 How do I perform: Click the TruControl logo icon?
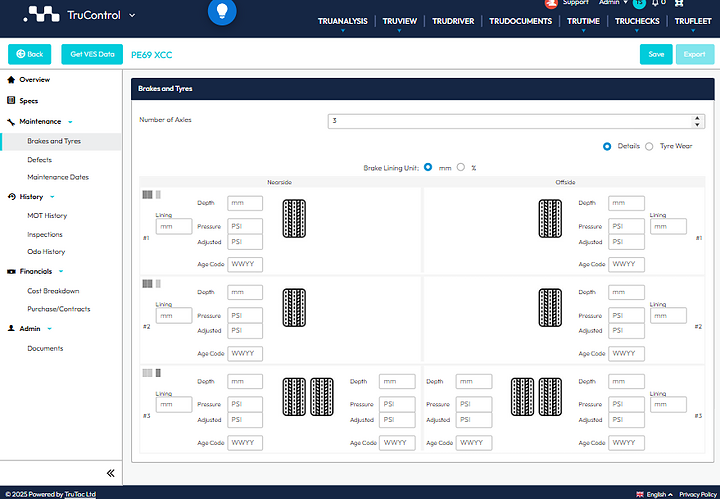click(42, 14)
